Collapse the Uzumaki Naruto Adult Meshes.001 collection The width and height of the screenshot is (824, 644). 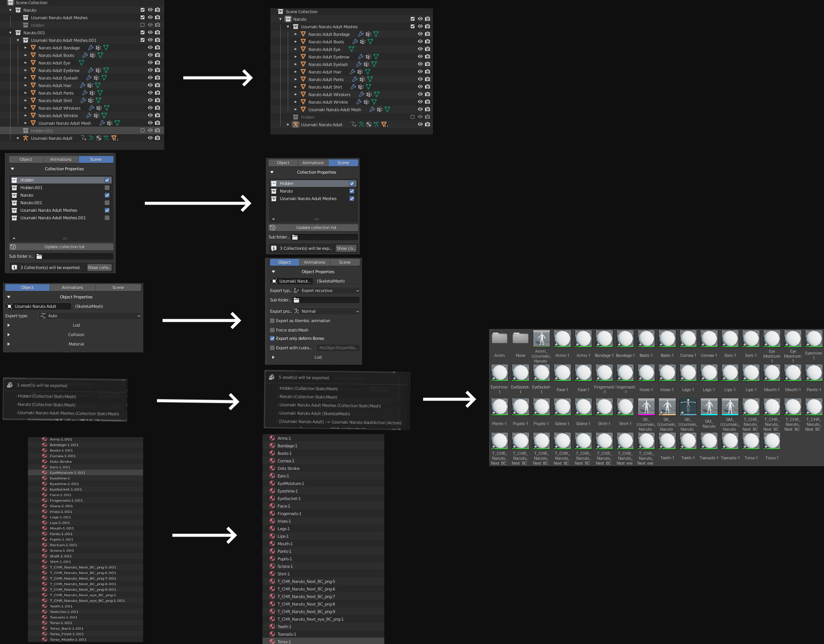[17, 40]
